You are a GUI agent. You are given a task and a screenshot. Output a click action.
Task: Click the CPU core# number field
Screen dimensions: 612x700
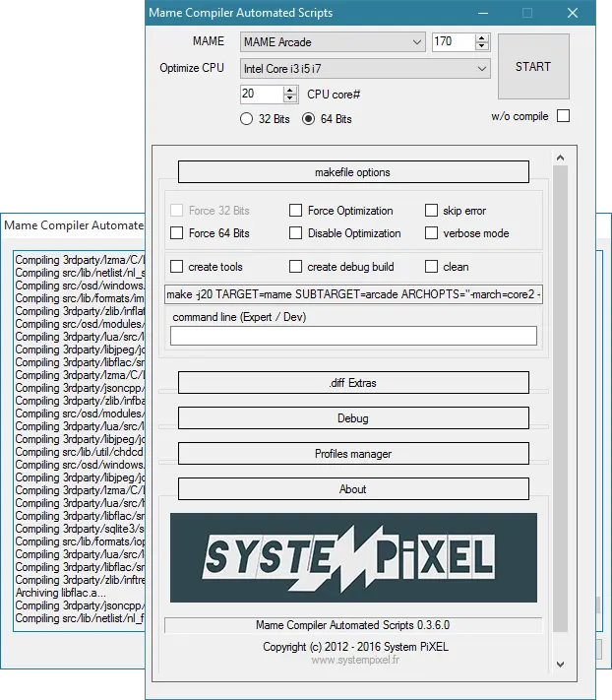click(262, 95)
